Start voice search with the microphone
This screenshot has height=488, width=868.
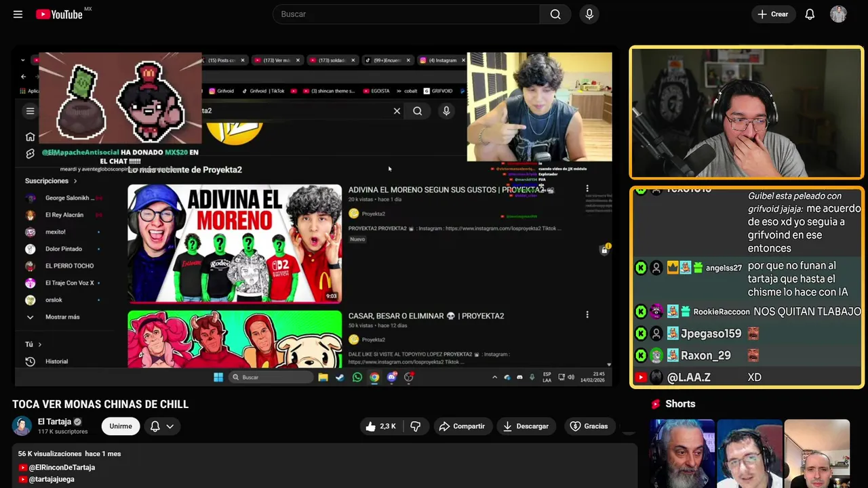[589, 14]
